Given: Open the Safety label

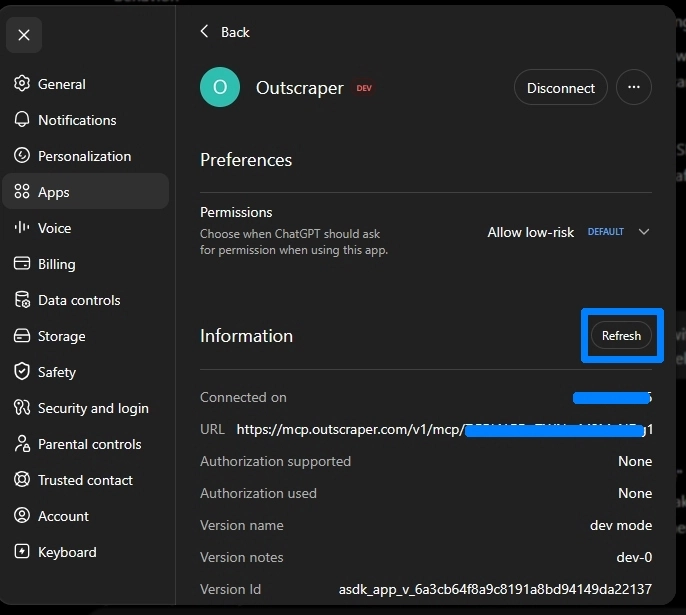Looking at the screenshot, I should [x=57, y=372].
